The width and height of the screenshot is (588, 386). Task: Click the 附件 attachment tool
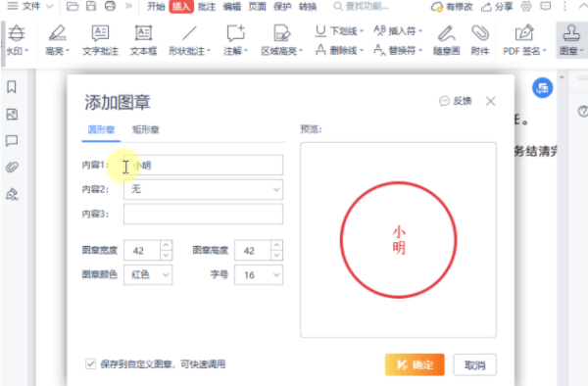tap(480, 40)
